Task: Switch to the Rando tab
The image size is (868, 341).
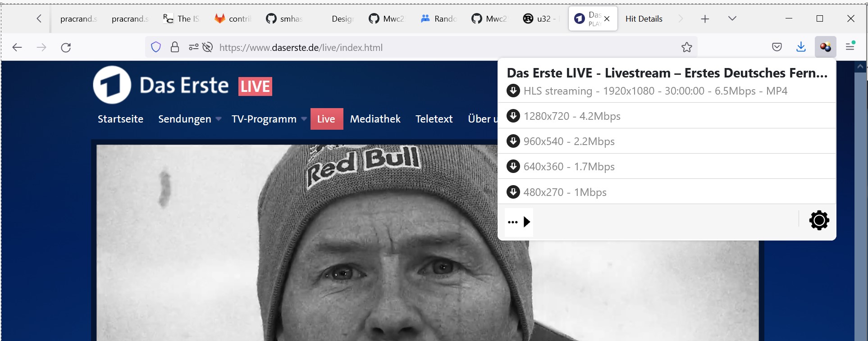Action: (439, 19)
